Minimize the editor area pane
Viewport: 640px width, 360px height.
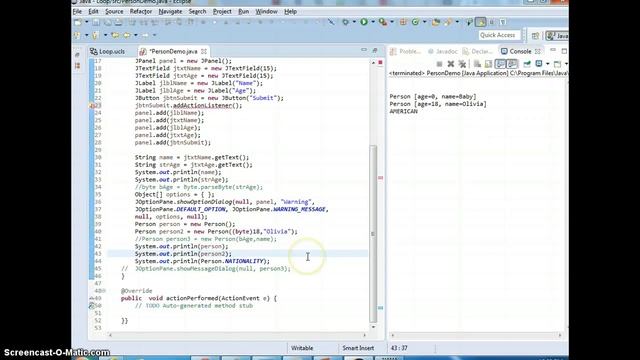(364, 50)
